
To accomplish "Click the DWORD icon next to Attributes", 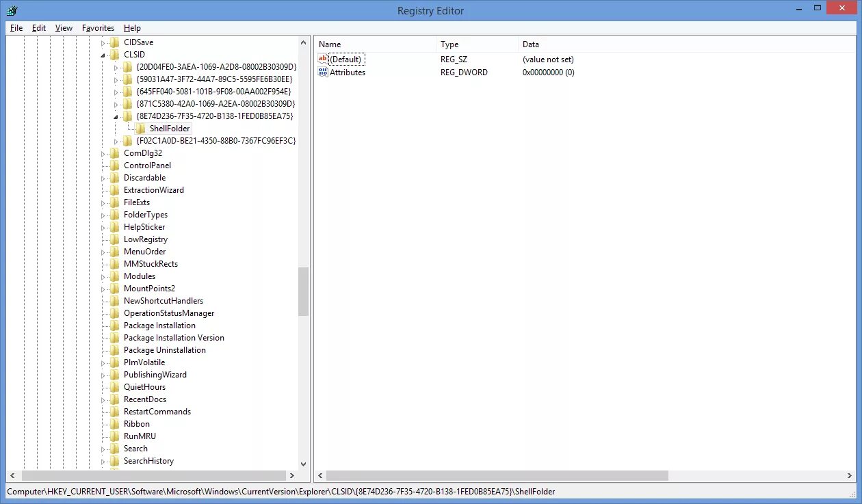I will [x=323, y=72].
